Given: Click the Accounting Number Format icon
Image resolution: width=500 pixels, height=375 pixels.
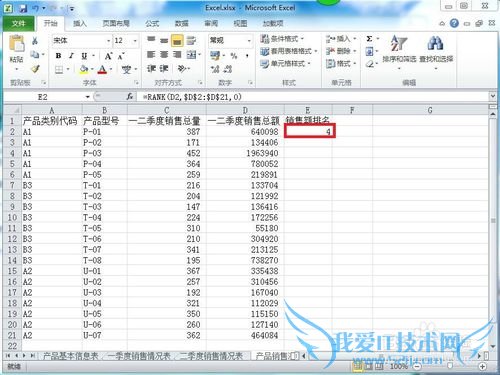Looking at the screenshot, I should point(215,55).
